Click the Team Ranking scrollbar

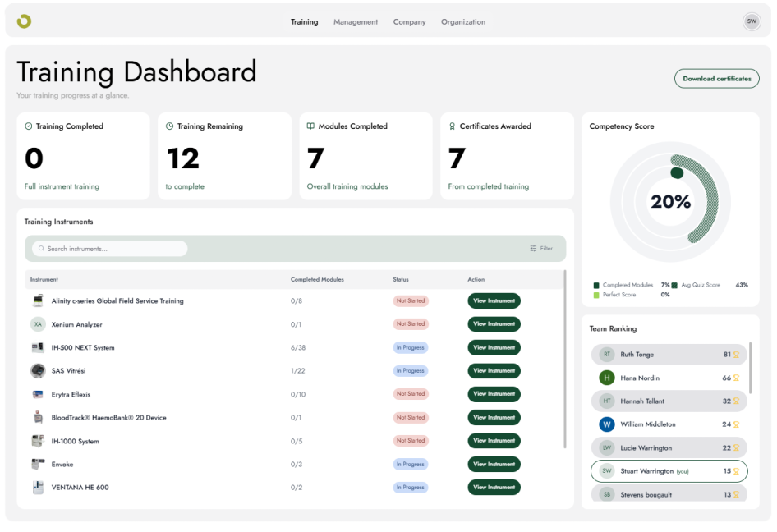[750, 368]
